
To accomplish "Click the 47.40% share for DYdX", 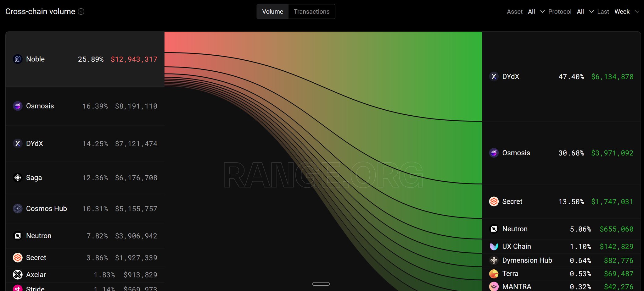I will [571, 77].
